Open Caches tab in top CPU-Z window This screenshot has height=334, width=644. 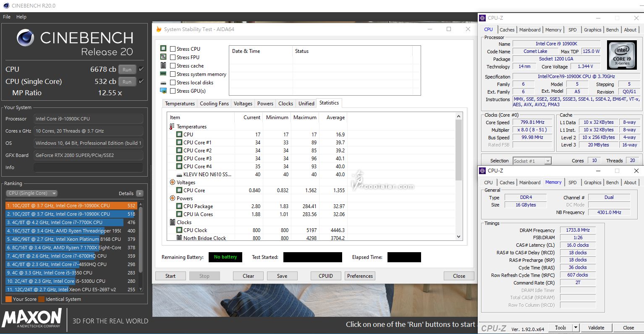507,30
